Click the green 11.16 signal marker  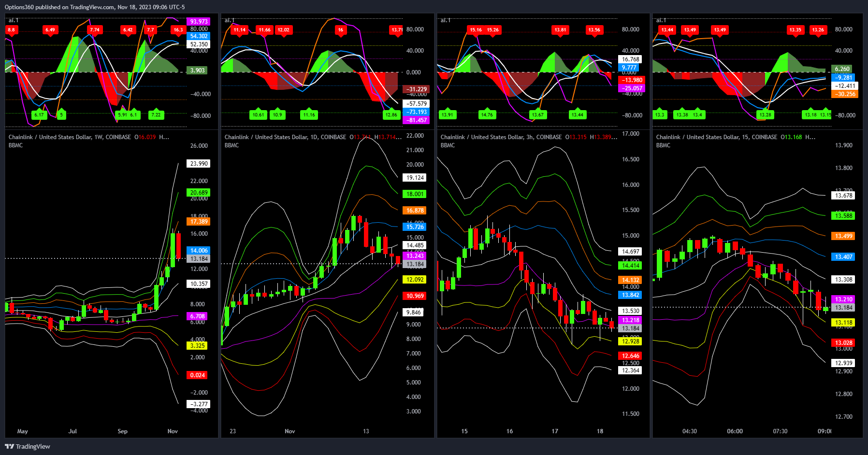[x=309, y=114]
